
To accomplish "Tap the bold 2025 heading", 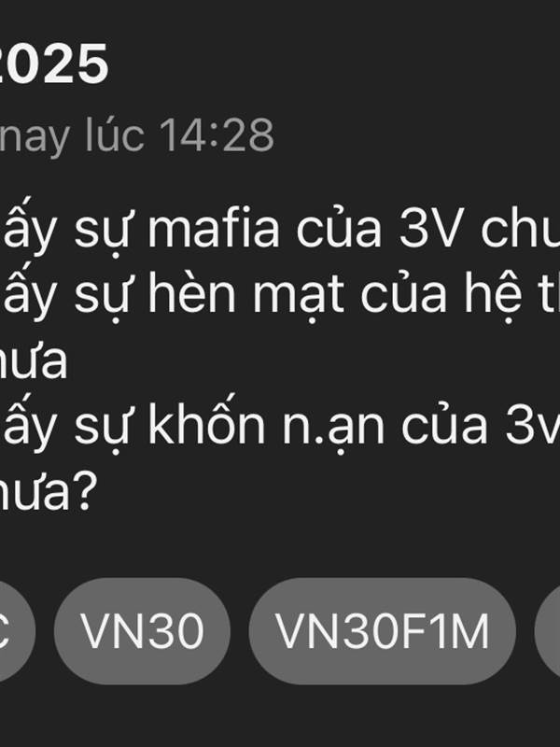I will pyautogui.click(x=53, y=64).
